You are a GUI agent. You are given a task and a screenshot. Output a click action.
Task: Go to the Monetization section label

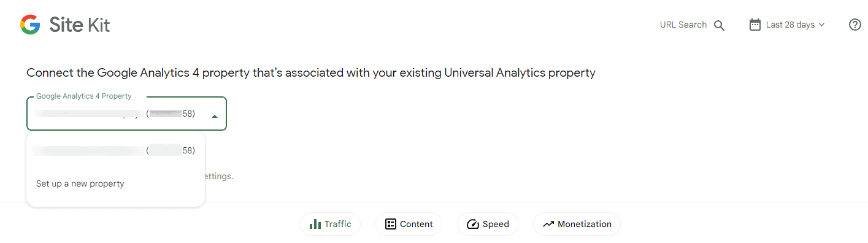pyautogui.click(x=585, y=224)
